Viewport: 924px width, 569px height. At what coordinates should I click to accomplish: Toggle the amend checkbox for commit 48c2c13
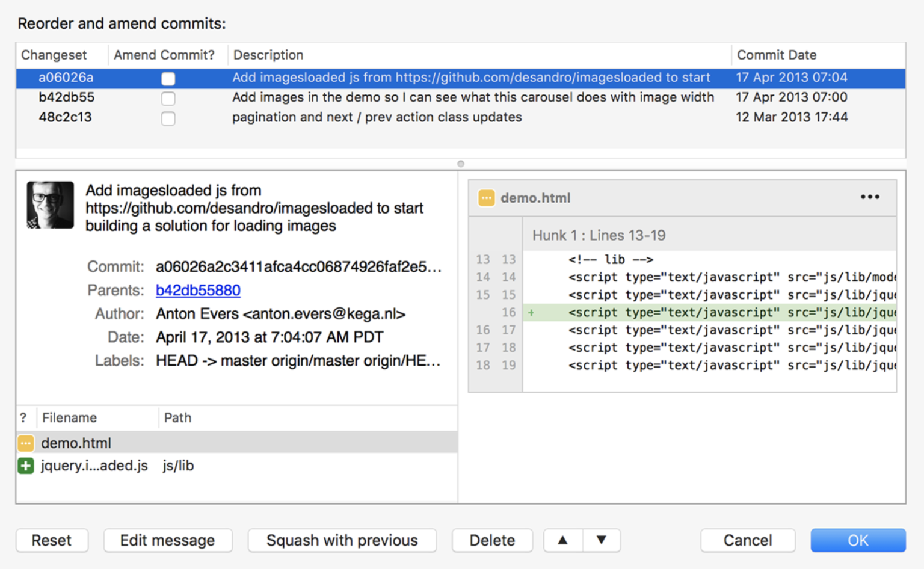tap(168, 118)
